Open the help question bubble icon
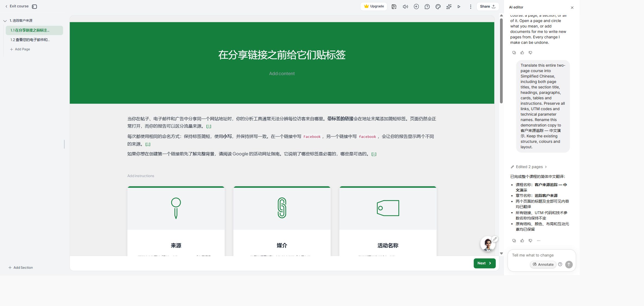The width and height of the screenshot is (644, 306). pyautogui.click(x=427, y=7)
